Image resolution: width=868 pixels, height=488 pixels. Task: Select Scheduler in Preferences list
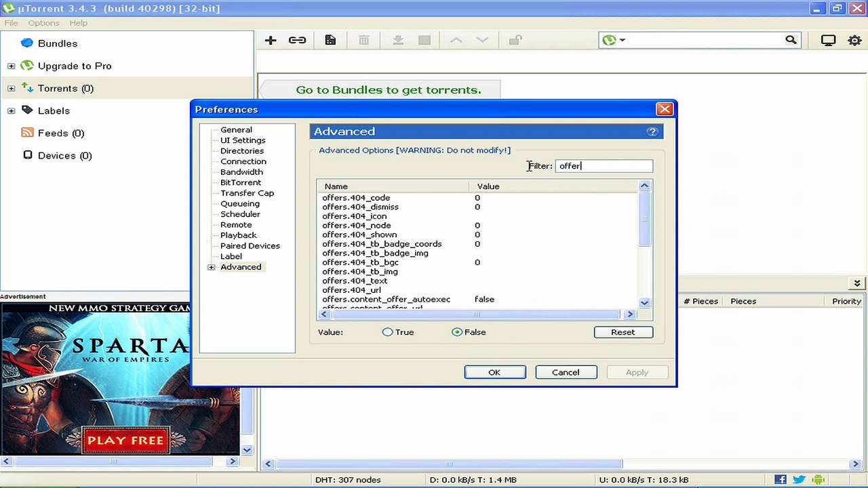[240, 214]
